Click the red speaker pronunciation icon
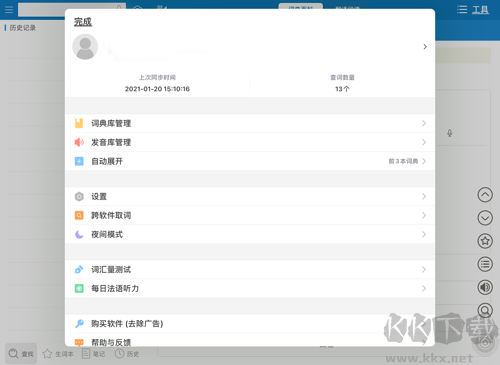The width and height of the screenshot is (500, 365). coord(79,142)
